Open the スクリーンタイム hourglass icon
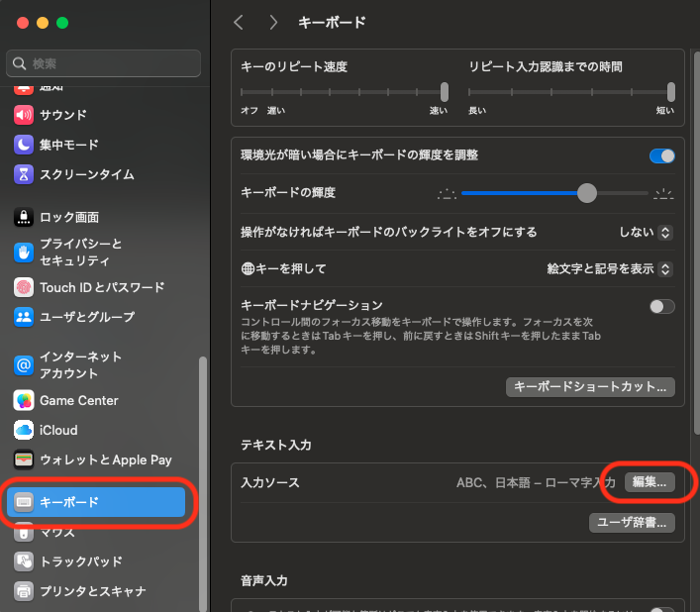Image resolution: width=700 pixels, height=612 pixels. coord(24,174)
